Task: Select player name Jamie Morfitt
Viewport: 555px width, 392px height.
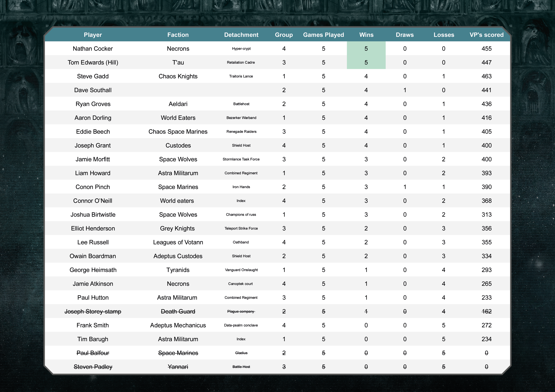Action: (x=93, y=159)
